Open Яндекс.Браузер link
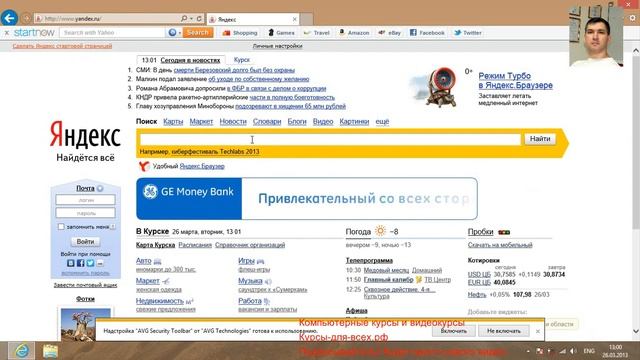Image resolution: width=640 pixels, height=360 pixels. coord(202,167)
